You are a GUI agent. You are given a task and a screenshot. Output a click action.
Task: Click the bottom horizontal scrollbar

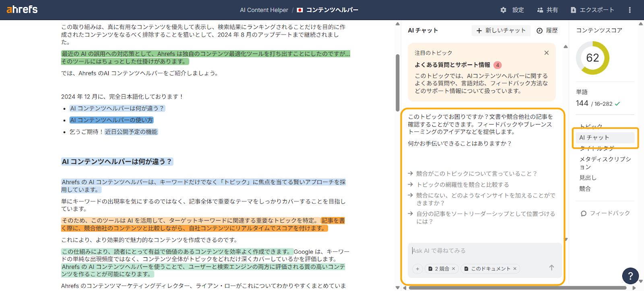pyautogui.click(x=517, y=288)
